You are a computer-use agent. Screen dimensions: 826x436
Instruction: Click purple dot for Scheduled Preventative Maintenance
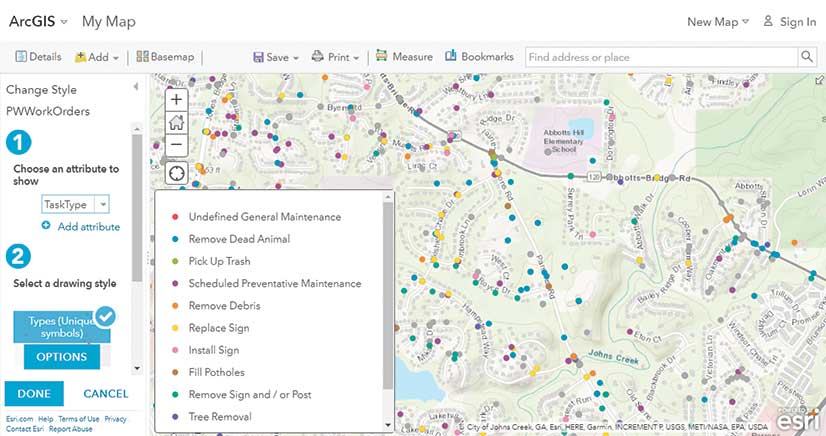click(175, 283)
